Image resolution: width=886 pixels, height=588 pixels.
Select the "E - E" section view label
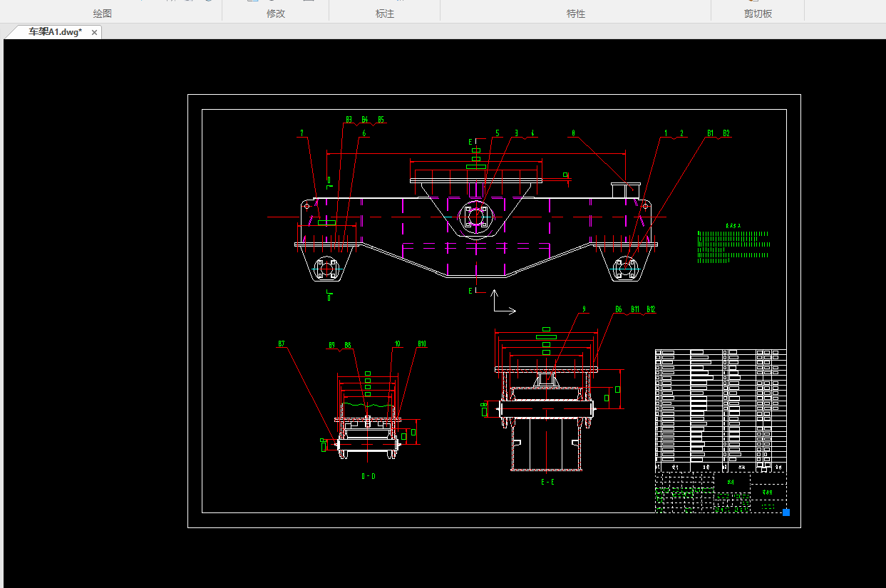click(547, 482)
